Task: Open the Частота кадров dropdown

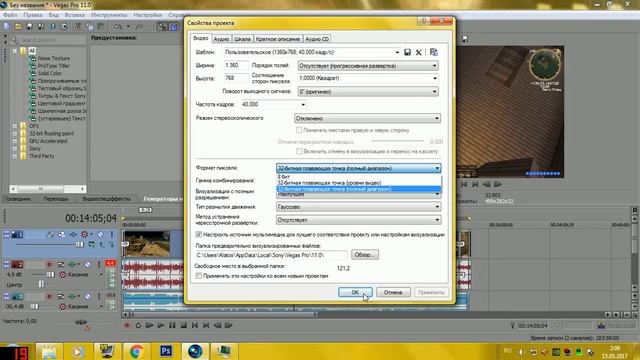Action: 303,104
